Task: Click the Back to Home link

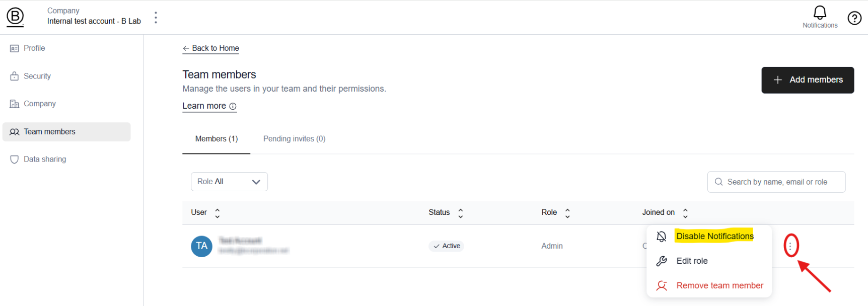Action: click(210, 48)
